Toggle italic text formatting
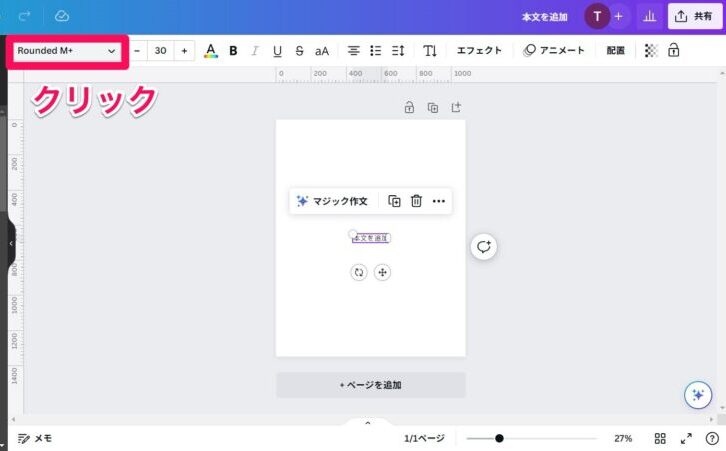Image resolution: width=726 pixels, height=451 pixels. (x=255, y=50)
